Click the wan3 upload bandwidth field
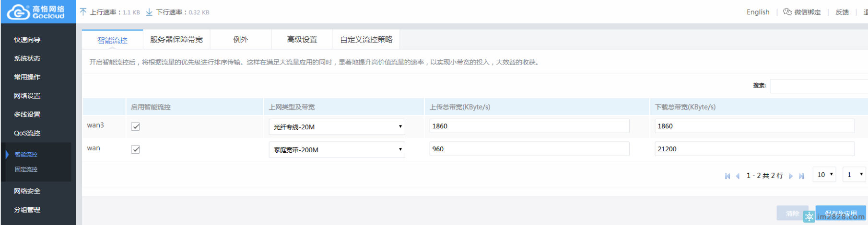The image size is (868, 225). pyautogui.click(x=529, y=126)
